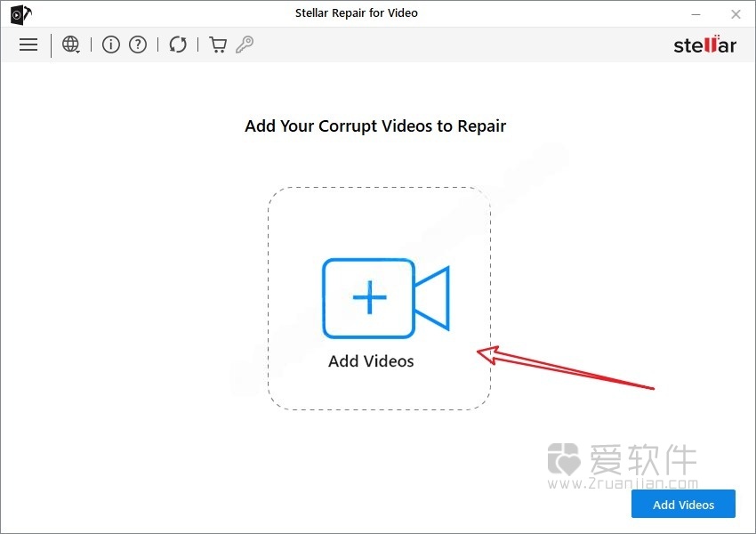This screenshot has width=756, height=534.
Task: Check for updates with refresh icon
Action: coord(178,44)
